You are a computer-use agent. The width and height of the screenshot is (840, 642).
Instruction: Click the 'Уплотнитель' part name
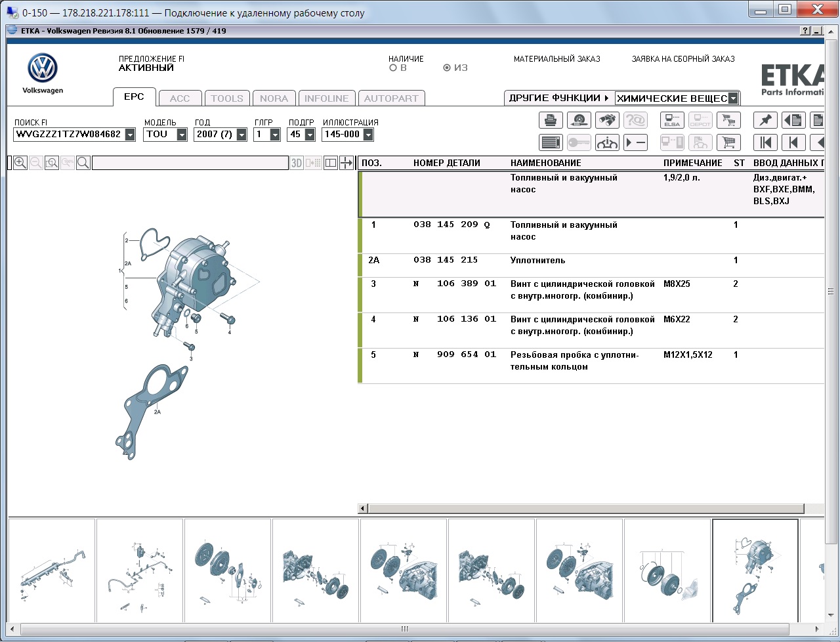click(x=537, y=260)
